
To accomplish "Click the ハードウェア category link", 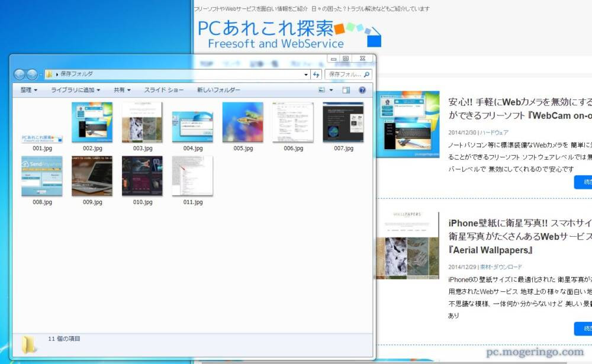I will pos(494,133).
